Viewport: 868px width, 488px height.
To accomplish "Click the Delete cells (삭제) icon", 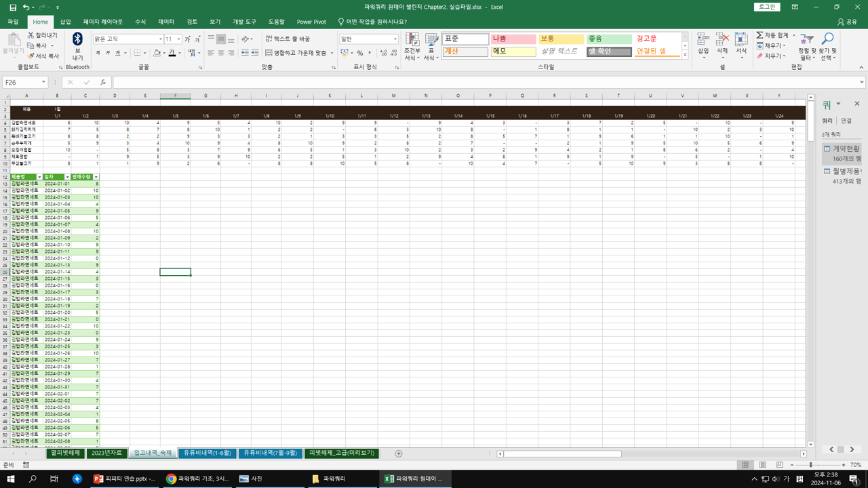I will [x=722, y=42].
